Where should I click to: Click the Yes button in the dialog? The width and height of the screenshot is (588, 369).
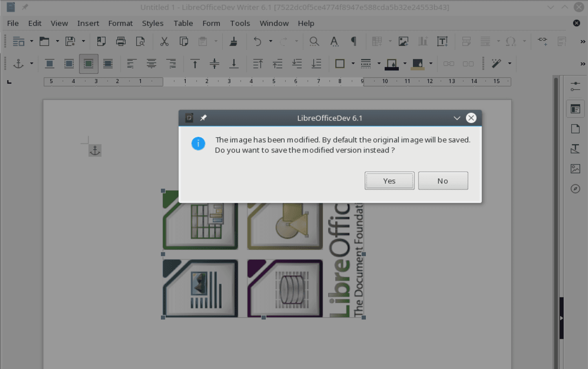389,181
